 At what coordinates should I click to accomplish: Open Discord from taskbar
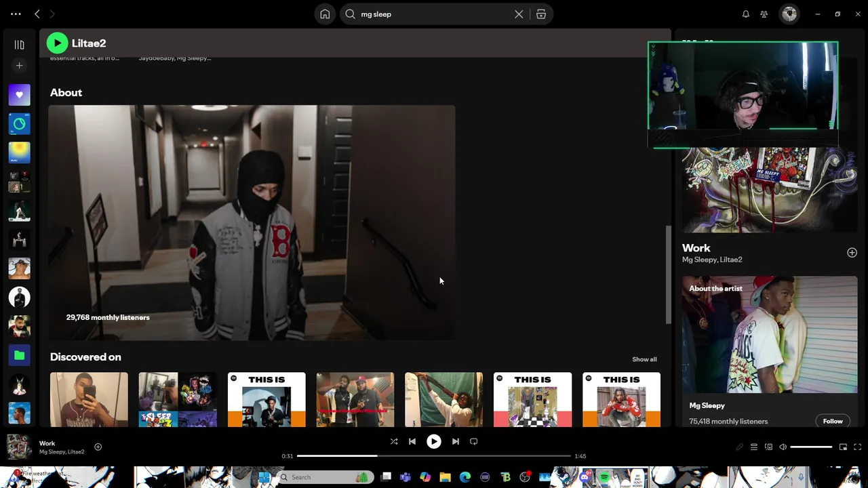pos(586,477)
